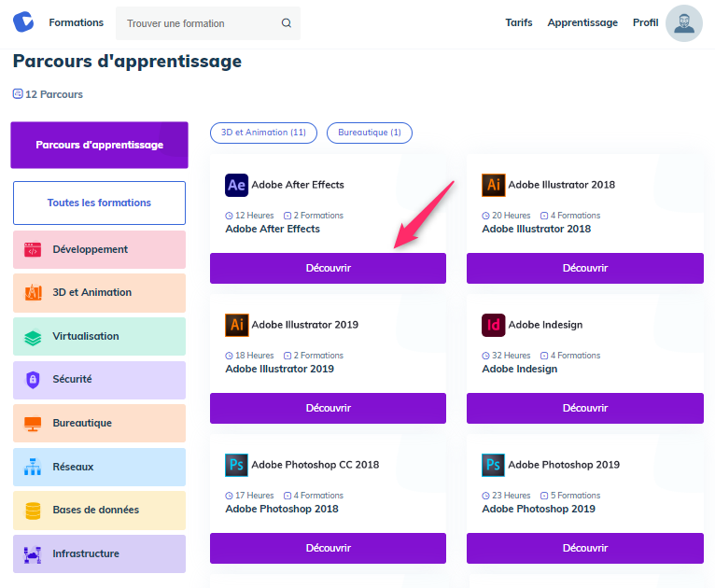Click the Adobe Illustrator 2018 Ai icon
This screenshot has width=715, height=588.
(x=494, y=185)
